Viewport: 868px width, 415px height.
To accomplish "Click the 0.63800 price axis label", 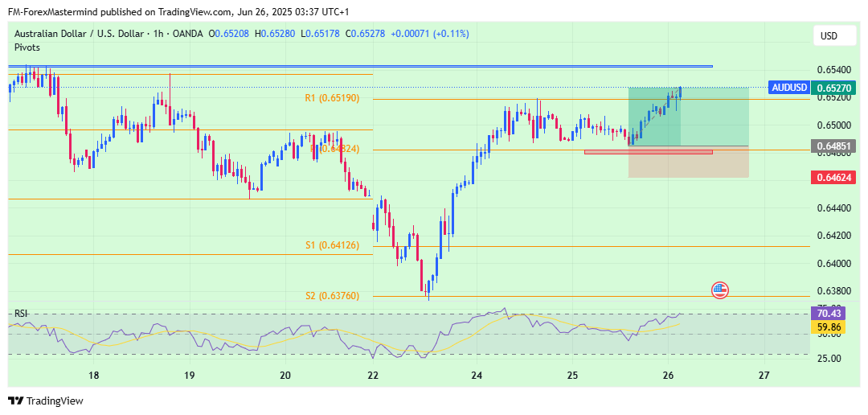I will click(834, 291).
